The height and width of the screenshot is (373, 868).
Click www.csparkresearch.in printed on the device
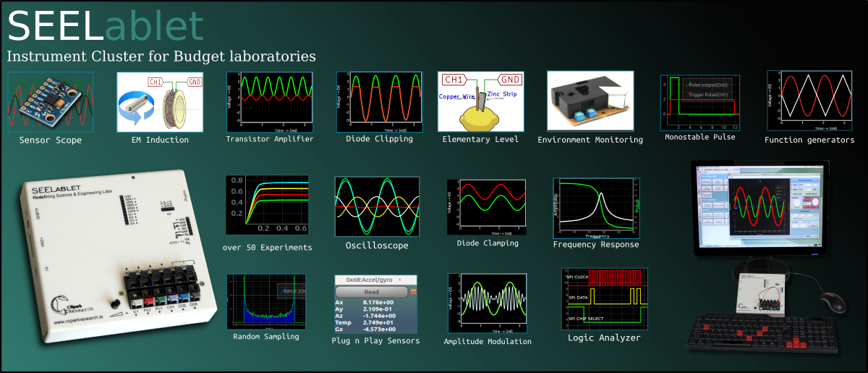click(x=77, y=319)
